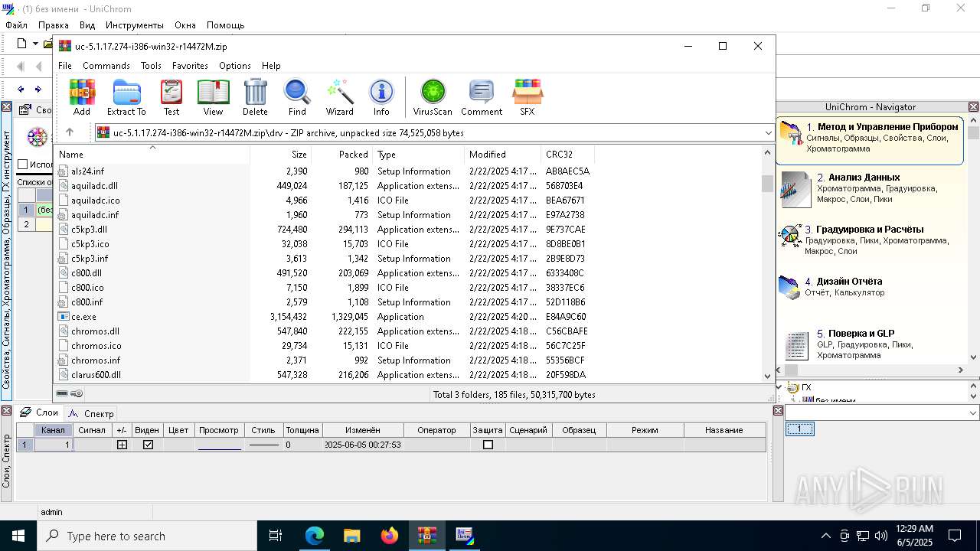Open Firefox from taskbar

[x=390, y=536]
